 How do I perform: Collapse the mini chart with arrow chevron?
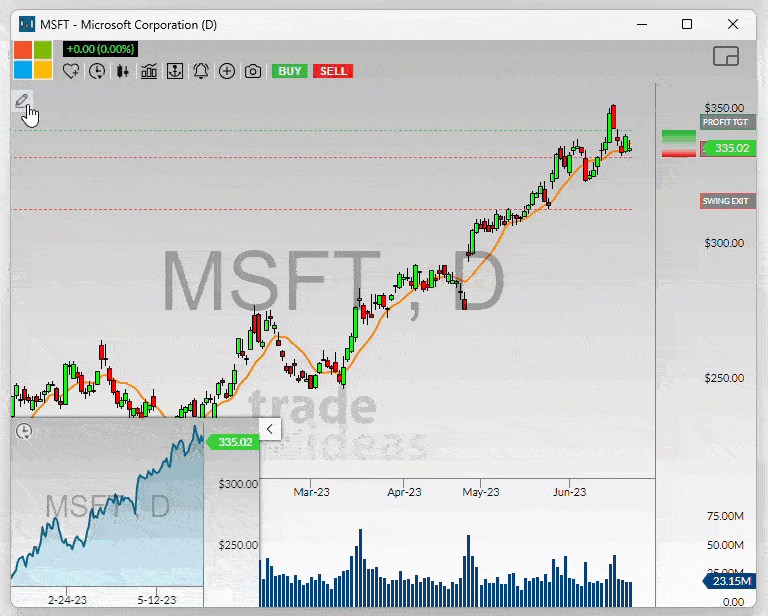269,429
